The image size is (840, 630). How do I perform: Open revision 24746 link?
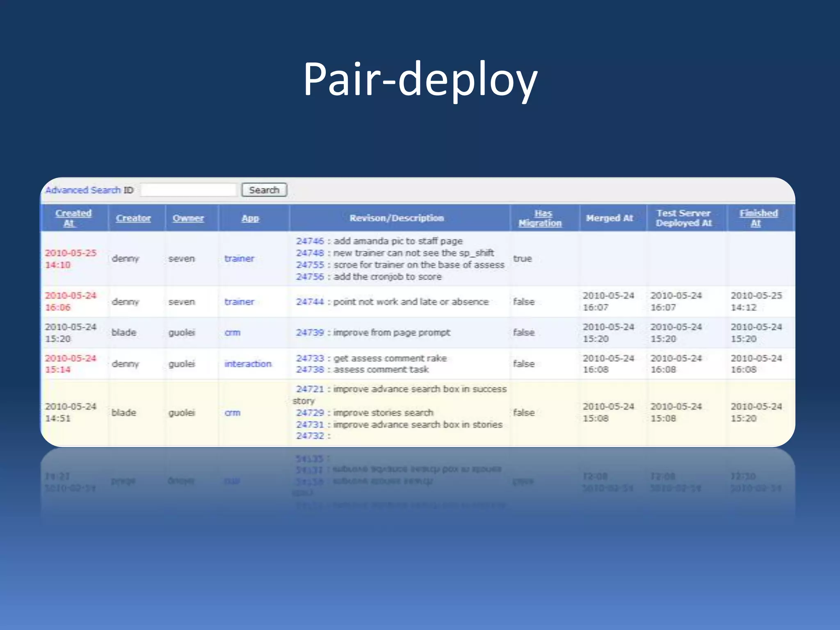coord(310,241)
